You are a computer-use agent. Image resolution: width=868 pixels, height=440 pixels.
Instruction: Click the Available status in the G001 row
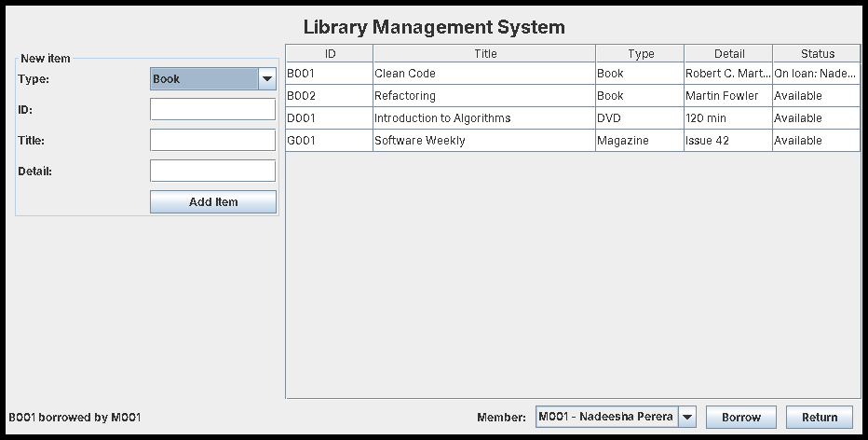pos(817,140)
